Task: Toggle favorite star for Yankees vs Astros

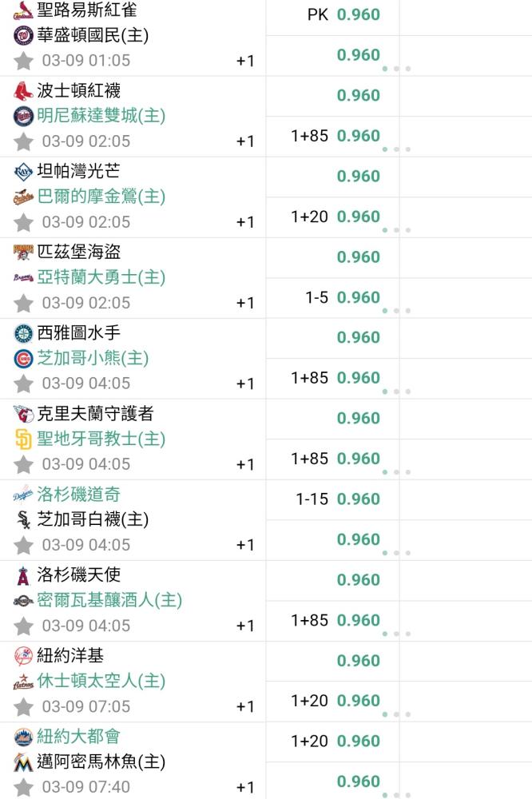Action: 23,707
